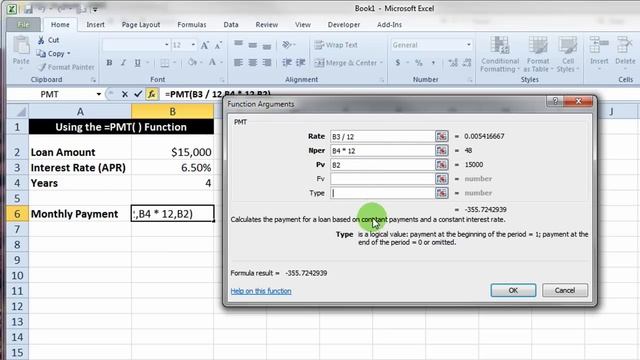Click OK in Function Arguments dialog
This screenshot has height=360, width=640.
tap(513, 290)
